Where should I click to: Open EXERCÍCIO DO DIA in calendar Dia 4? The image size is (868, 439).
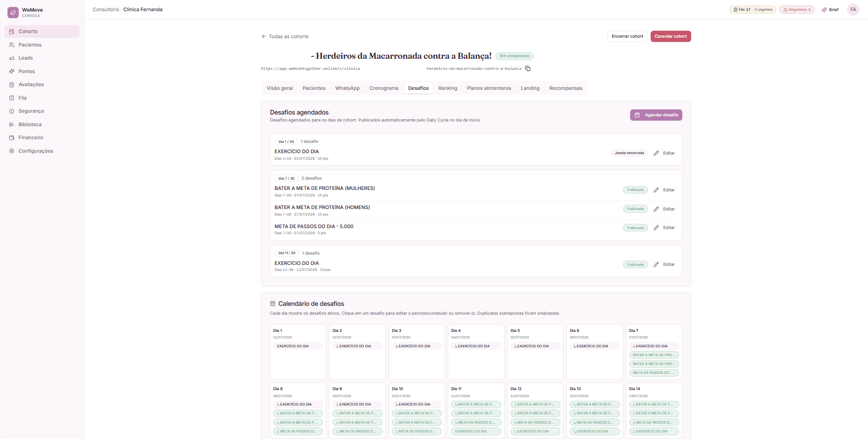[476, 346]
